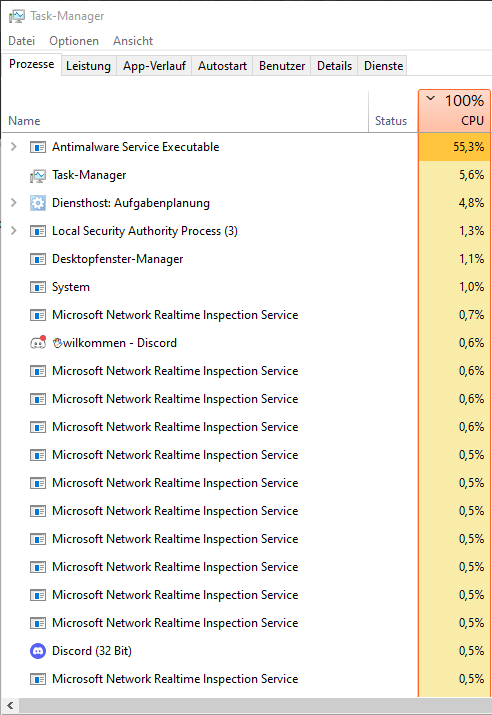Screen dimensions: 492x715
Task: Select the Diensthost: Aufgabenplanung name
Action: (131, 203)
